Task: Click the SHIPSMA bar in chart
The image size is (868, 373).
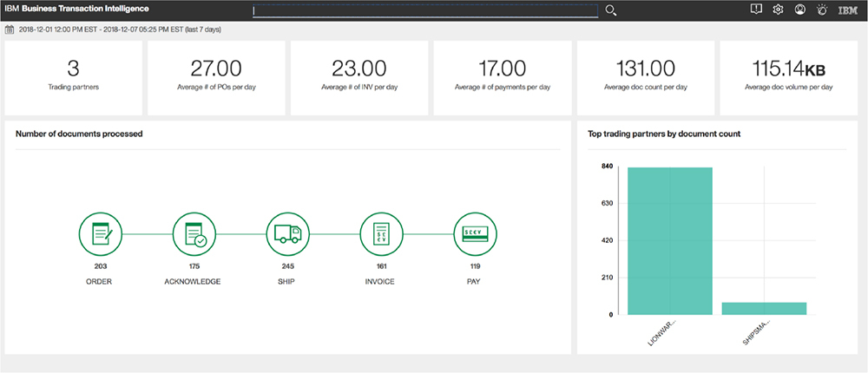Action: [x=764, y=309]
